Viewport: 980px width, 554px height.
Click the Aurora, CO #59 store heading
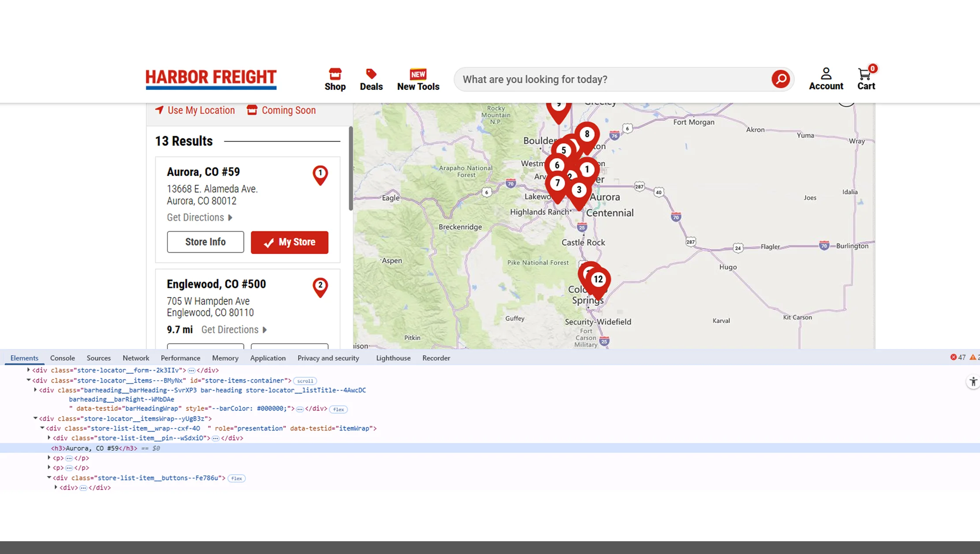coord(203,172)
